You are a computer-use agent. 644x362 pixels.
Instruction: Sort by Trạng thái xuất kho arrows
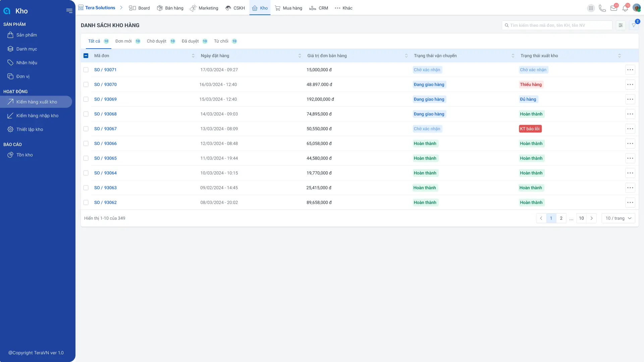620,56
